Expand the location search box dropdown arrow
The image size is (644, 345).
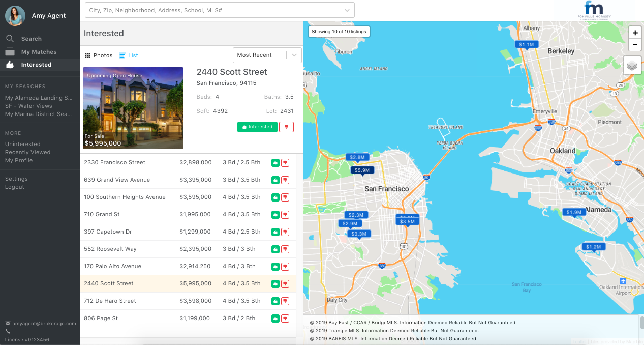click(347, 10)
